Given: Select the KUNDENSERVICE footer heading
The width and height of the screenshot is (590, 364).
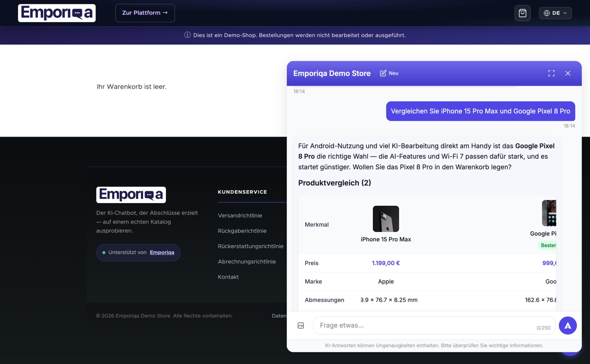Looking at the screenshot, I should click(242, 192).
